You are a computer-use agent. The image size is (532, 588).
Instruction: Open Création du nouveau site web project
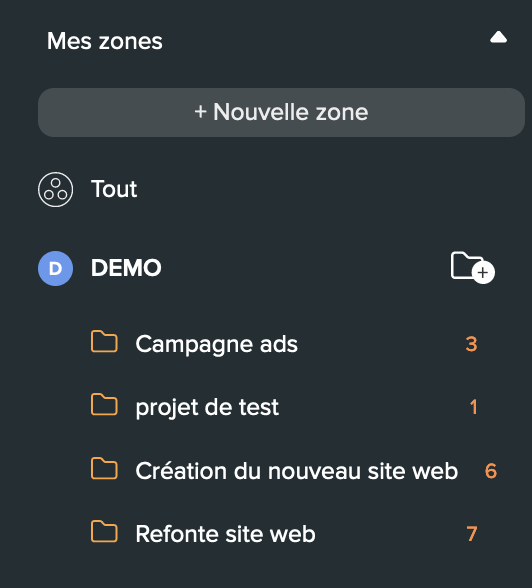pos(297,471)
